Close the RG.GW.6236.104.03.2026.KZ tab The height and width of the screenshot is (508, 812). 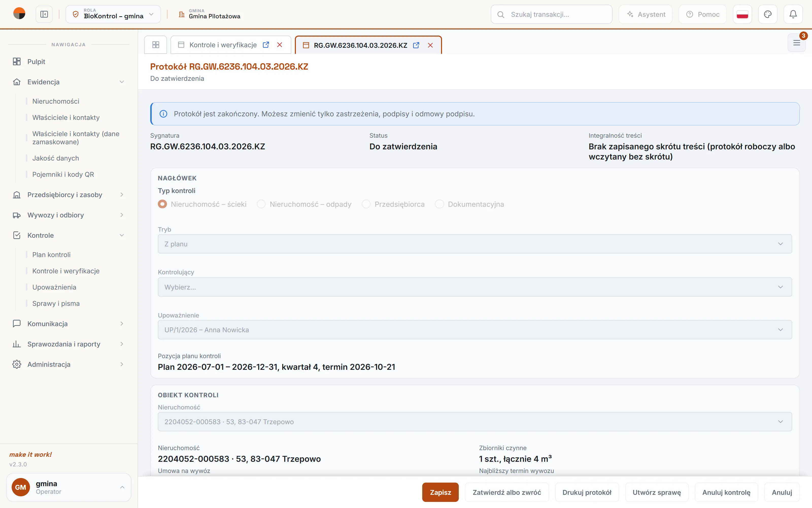tap(430, 45)
